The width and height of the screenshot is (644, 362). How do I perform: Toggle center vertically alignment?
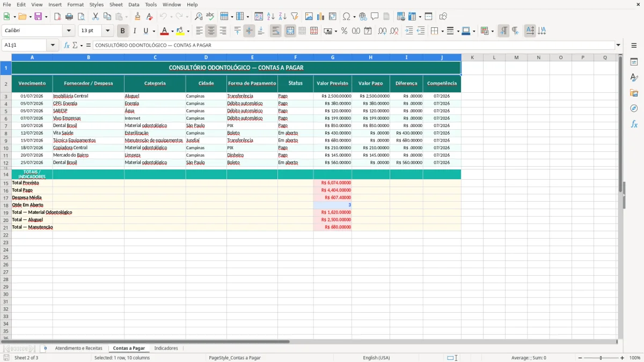249,31
